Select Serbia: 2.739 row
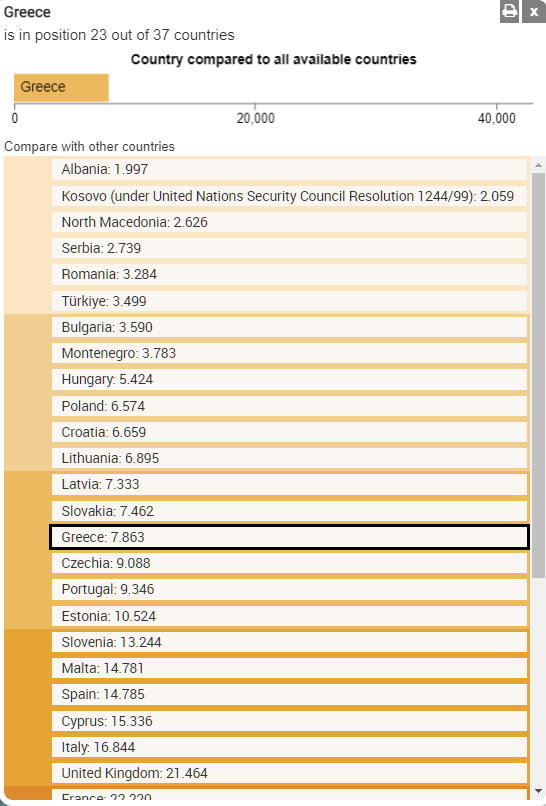The image size is (546, 806). pyautogui.click(x=289, y=248)
